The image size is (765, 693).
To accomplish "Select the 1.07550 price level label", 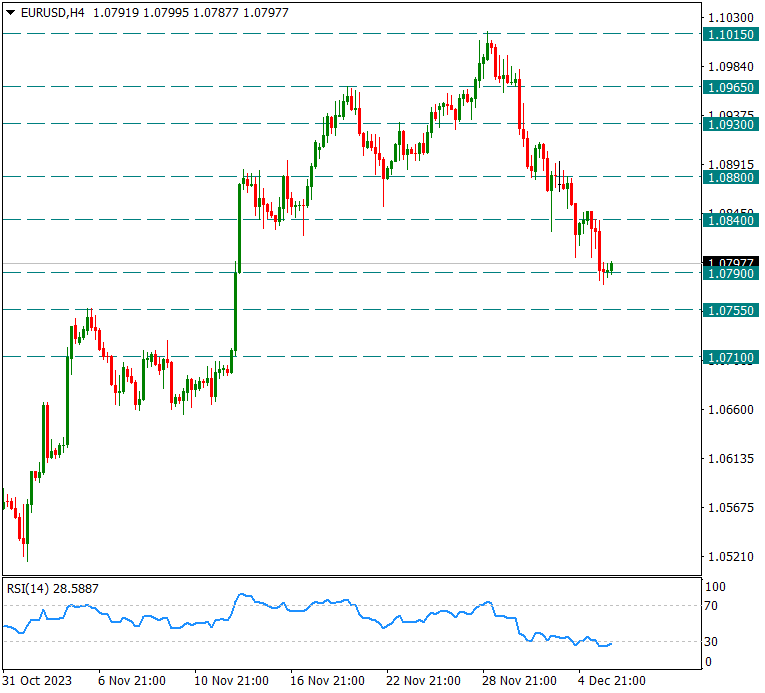I will (x=730, y=310).
